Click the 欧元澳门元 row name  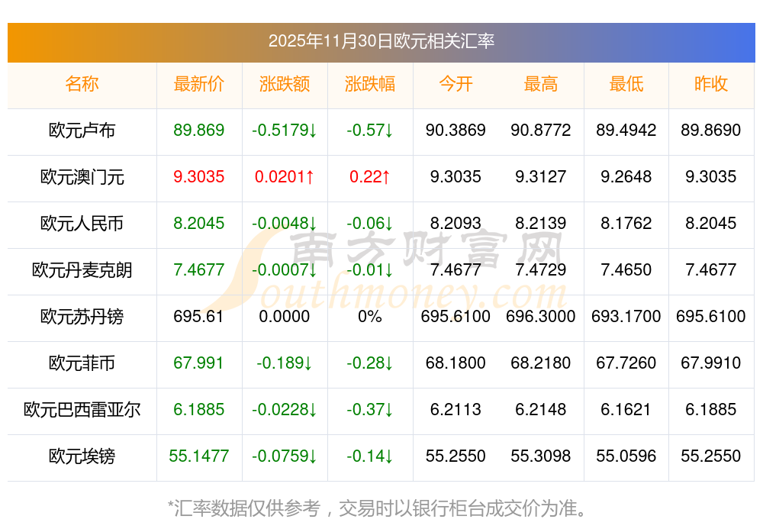[x=82, y=177]
